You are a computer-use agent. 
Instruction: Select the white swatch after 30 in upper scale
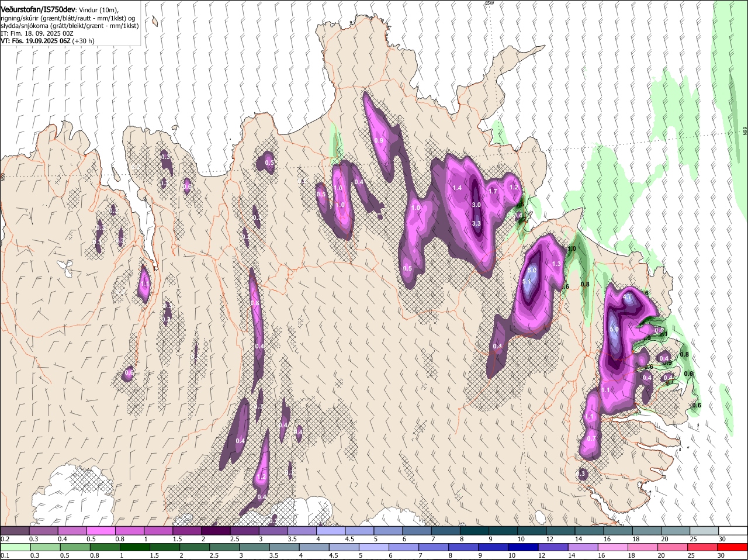click(x=733, y=530)
